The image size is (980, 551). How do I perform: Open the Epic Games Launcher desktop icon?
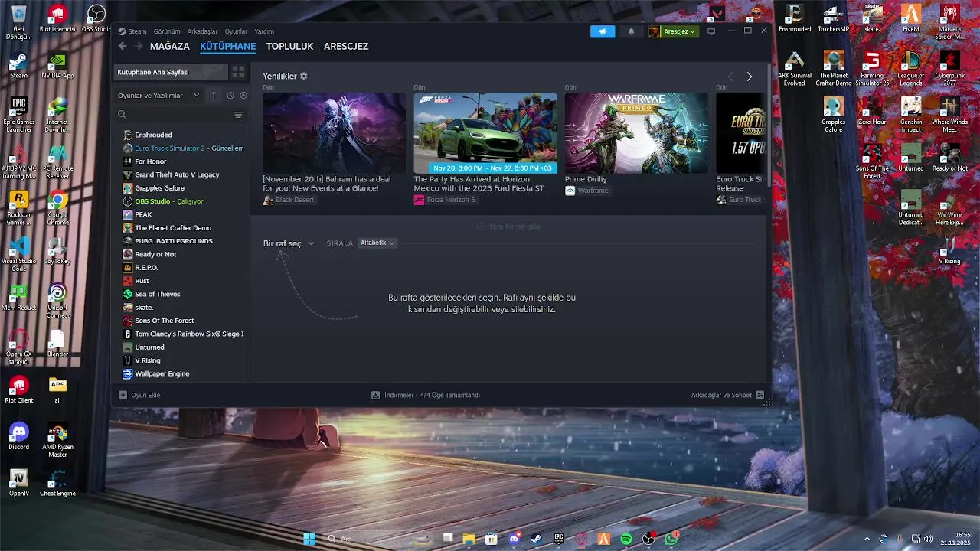(x=19, y=116)
